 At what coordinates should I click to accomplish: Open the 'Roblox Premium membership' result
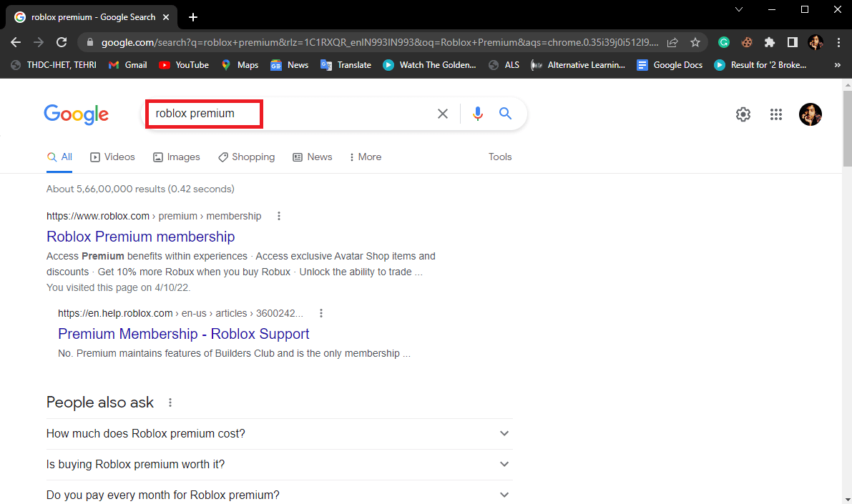pyautogui.click(x=140, y=237)
